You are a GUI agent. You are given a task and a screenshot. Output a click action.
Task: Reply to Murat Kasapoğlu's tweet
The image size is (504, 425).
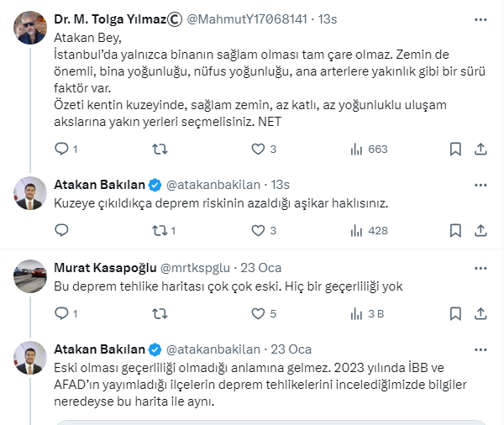click(x=61, y=313)
